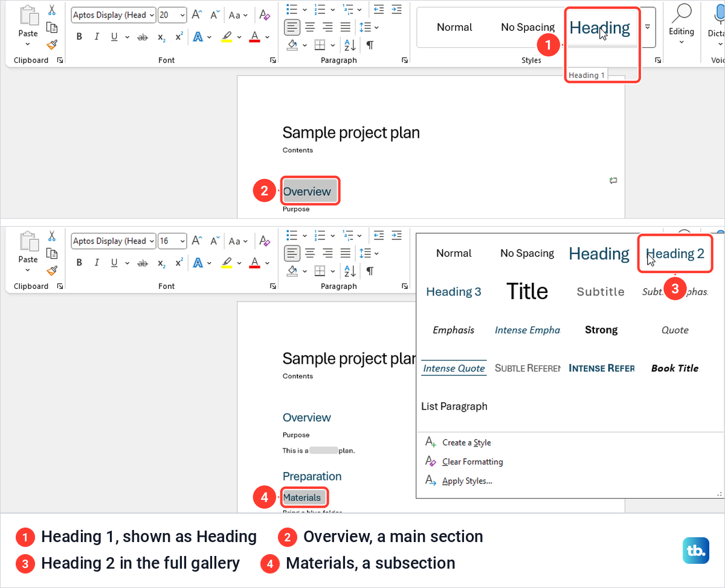725x588 pixels.
Task: Click Decrease Font Size next to the 20 box
Action: [x=214, y=15]
